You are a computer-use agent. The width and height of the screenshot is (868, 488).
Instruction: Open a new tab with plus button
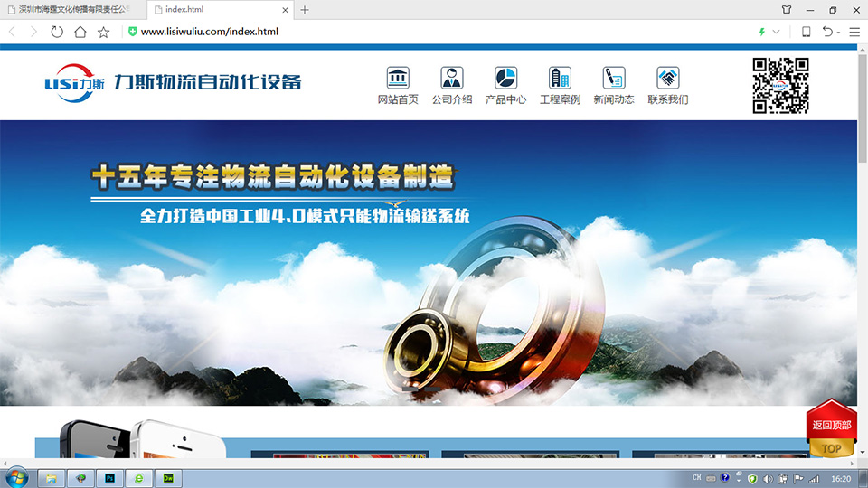[x=305, y=10]
